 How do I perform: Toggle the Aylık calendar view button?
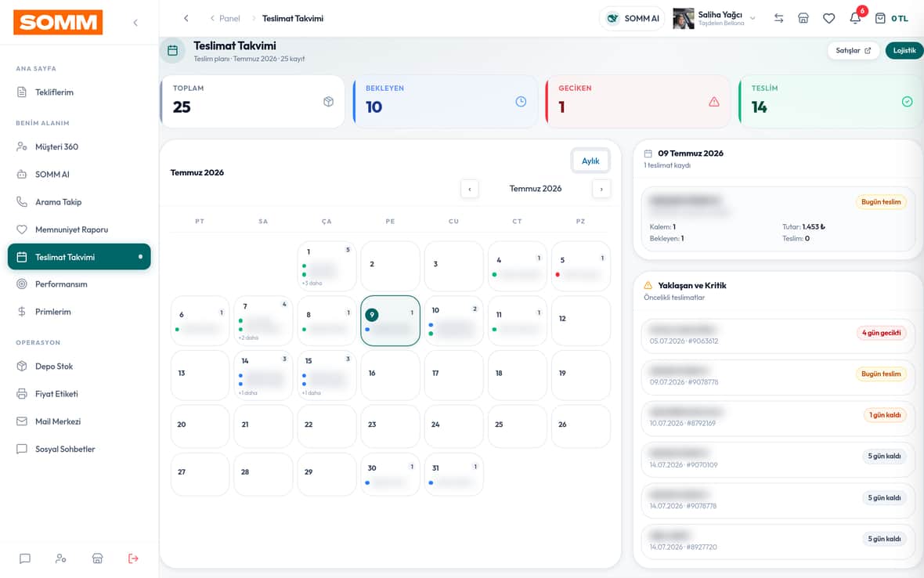pos(590,161)
